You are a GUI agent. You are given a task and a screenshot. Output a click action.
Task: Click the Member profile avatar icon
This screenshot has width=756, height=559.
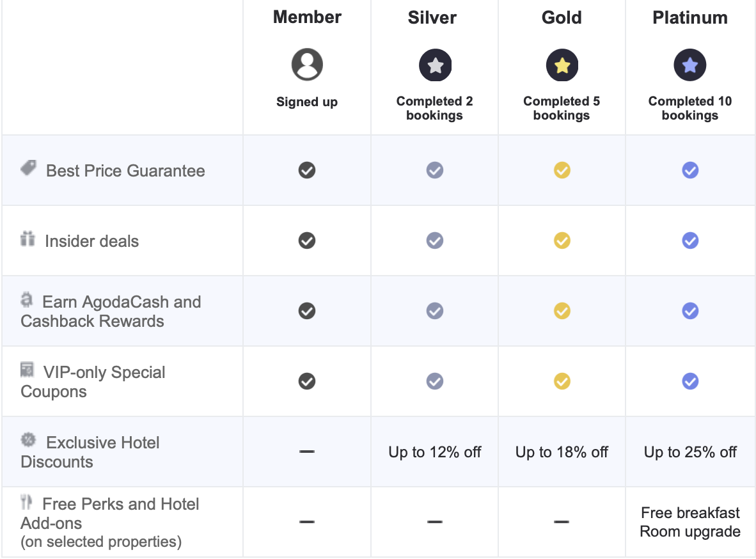(307, 64)
